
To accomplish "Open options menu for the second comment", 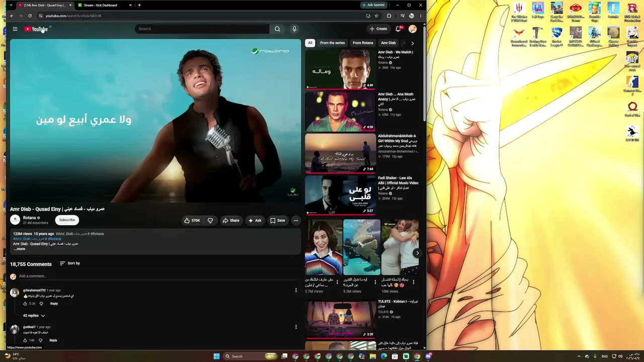I will pyautogui.click(x=296, y=327).
